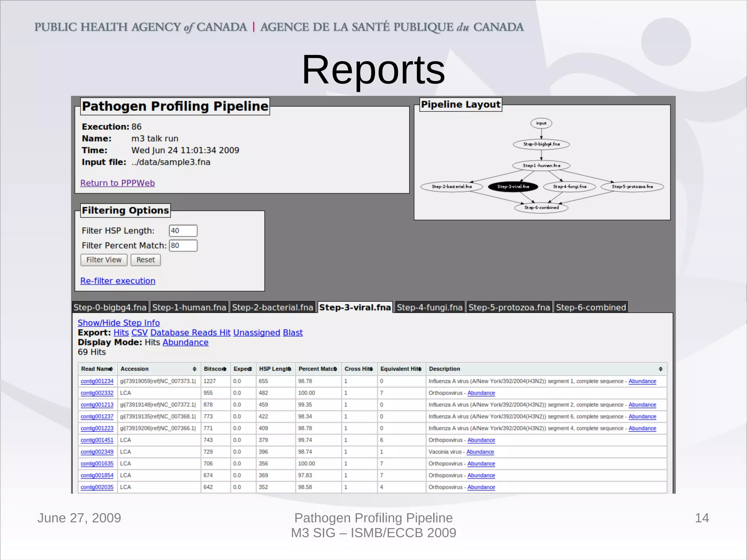This screenshot has height=560, width=747.
Task: Open Abundance link in contig001451 row
Action: point(481,440)
